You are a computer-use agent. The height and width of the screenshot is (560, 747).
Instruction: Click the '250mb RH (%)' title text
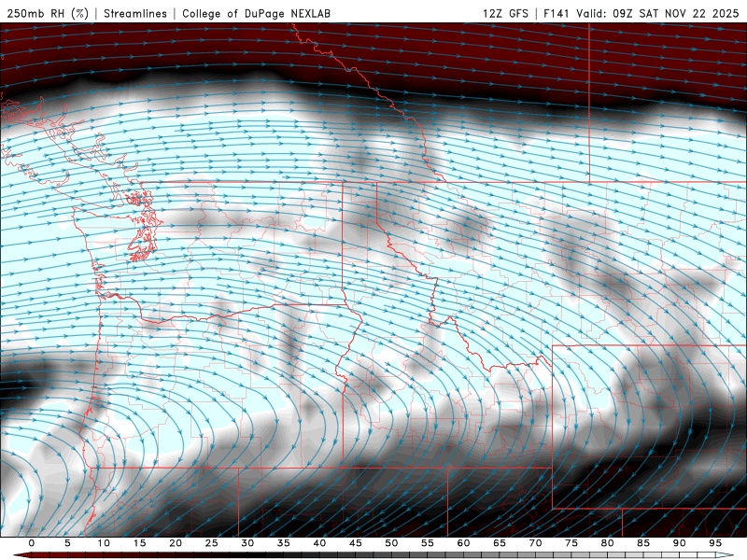(48, 13)
